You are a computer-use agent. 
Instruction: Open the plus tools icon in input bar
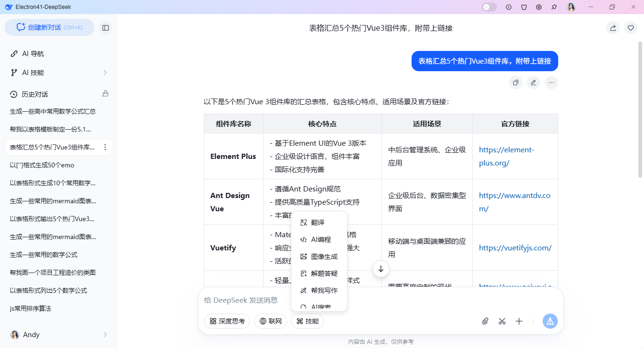click(519, 321)
